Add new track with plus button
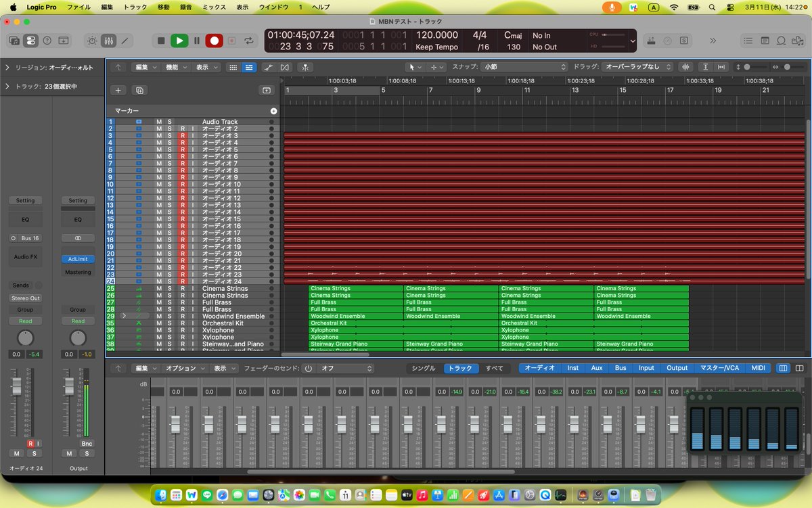The width and height of the screenshot is (812, 508). click(x=118, y=90)
